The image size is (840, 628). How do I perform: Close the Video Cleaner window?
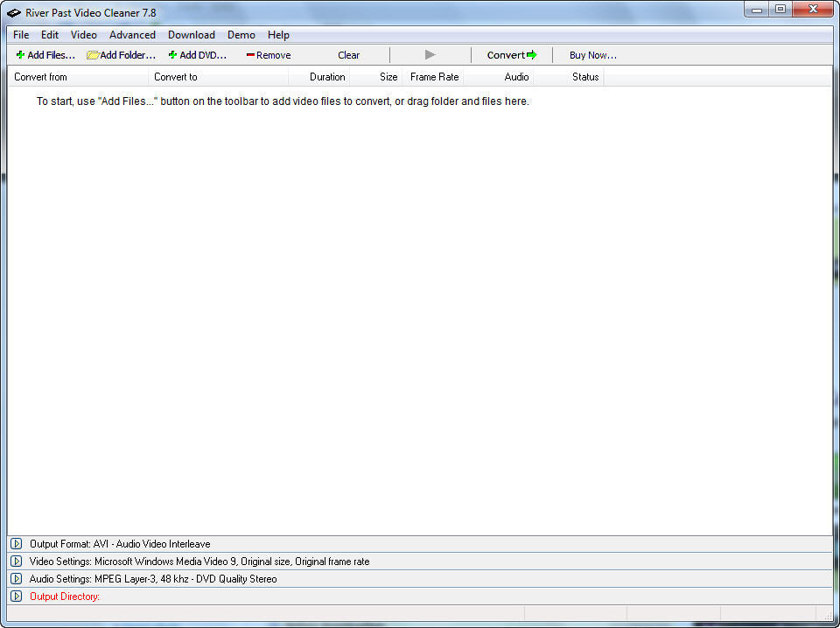coord(813,9)
